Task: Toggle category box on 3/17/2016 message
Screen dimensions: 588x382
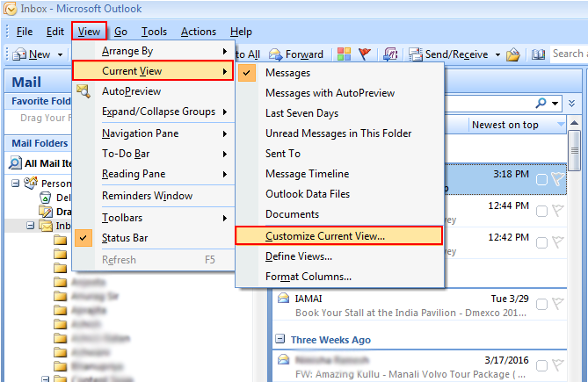Action: click(x=541, y=366)
